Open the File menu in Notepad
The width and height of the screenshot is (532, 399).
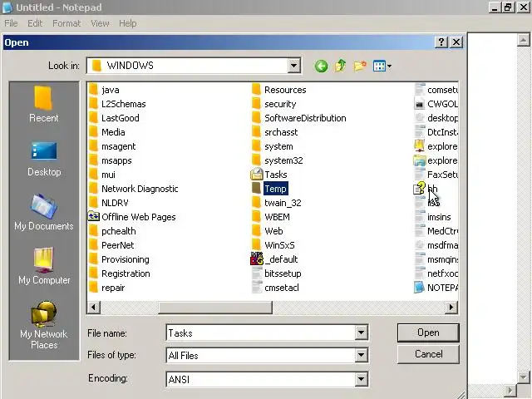tap(11, 23)
